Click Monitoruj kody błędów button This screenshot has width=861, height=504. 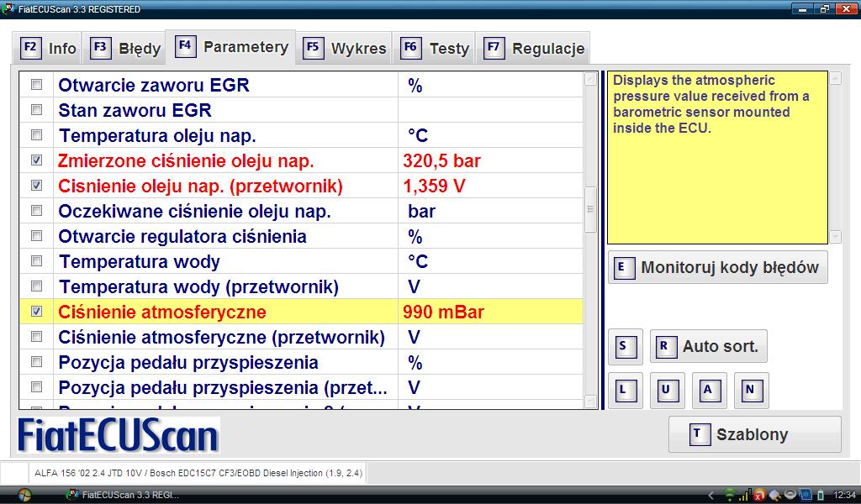(x=717, y=268)
